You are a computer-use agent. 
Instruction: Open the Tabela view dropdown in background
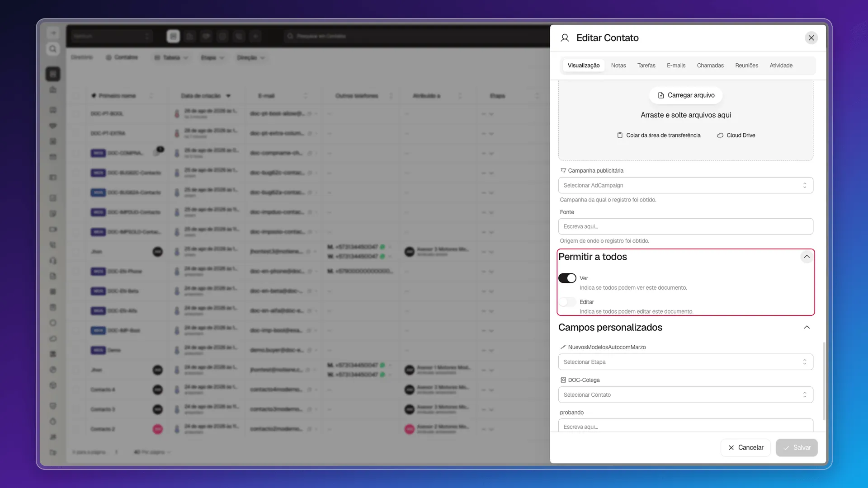pos(171,58)
